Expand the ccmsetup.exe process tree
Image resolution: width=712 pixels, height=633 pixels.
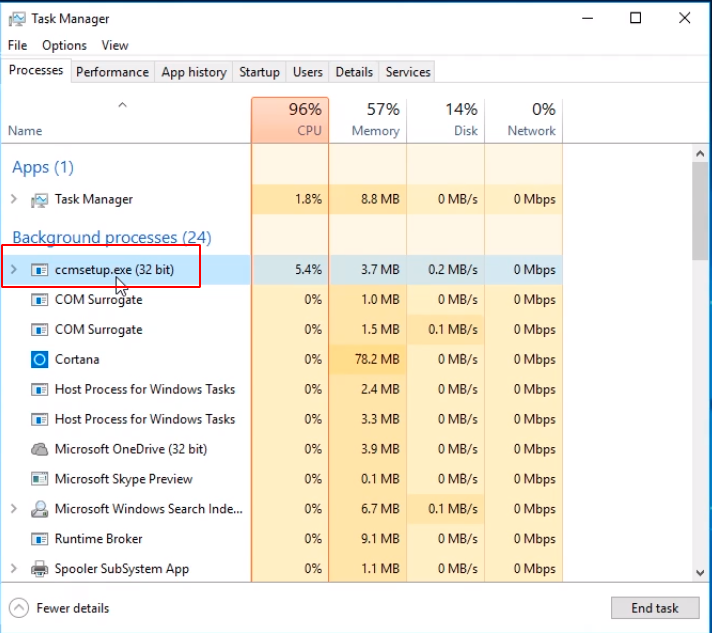(x=14, y=270)
